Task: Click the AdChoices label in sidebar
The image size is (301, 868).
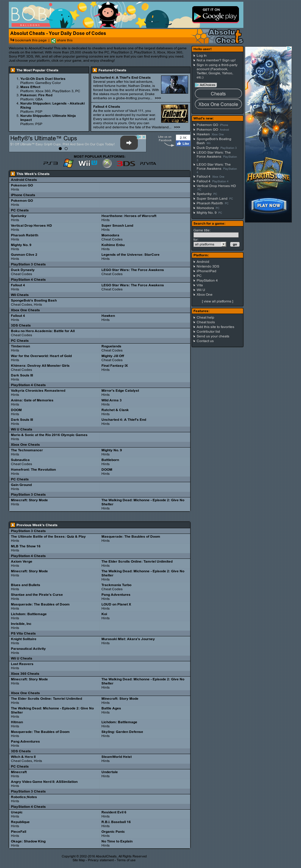Action: [206, 85]
